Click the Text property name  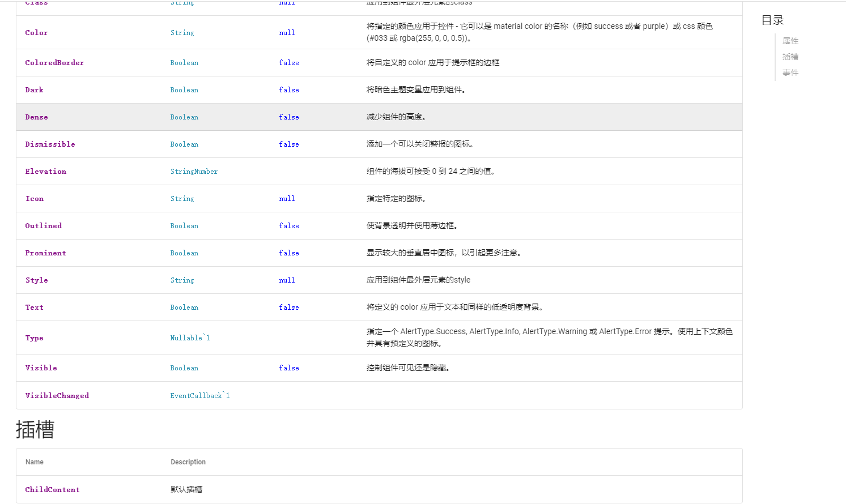34,307
